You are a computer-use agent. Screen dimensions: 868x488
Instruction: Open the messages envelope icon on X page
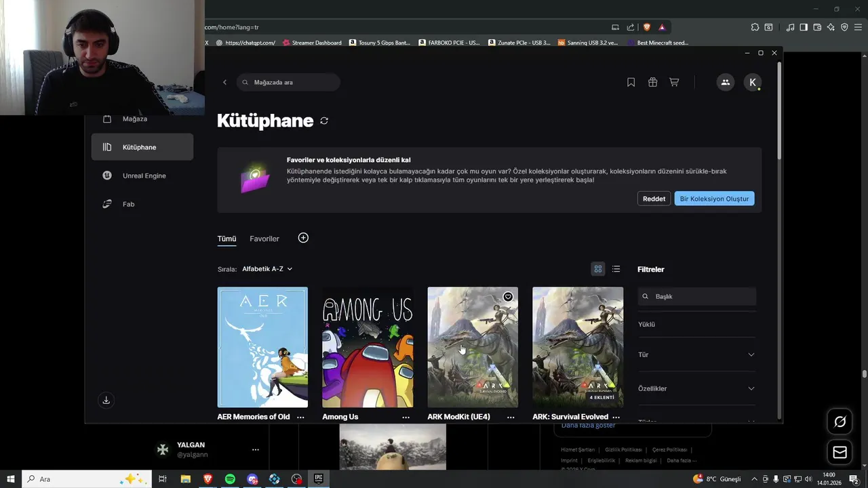[x=840, y=452]
